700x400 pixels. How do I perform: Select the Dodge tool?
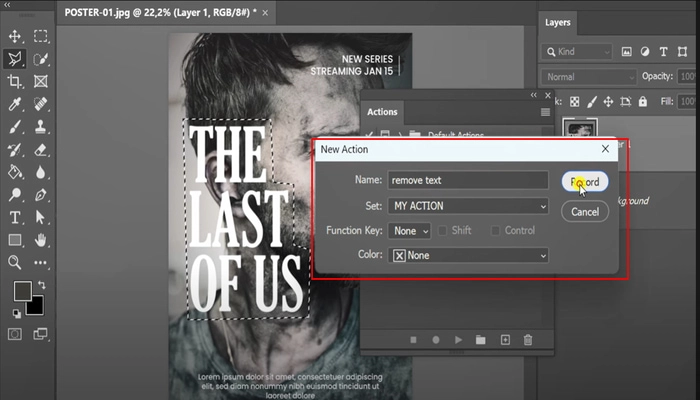[15, 195]
